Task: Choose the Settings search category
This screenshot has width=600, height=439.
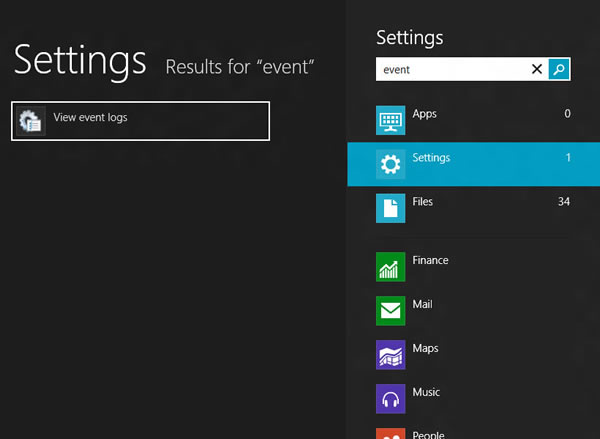Action: (x=473, y=164)
